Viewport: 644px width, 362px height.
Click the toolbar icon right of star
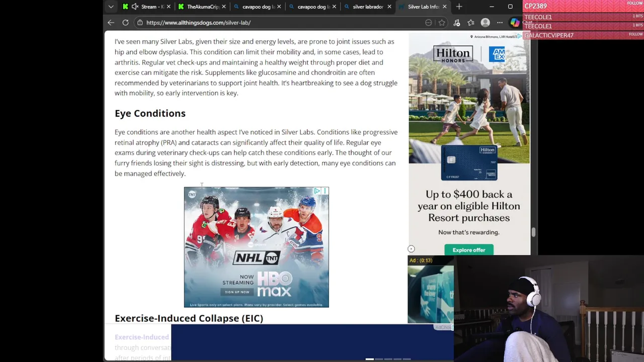457,23
